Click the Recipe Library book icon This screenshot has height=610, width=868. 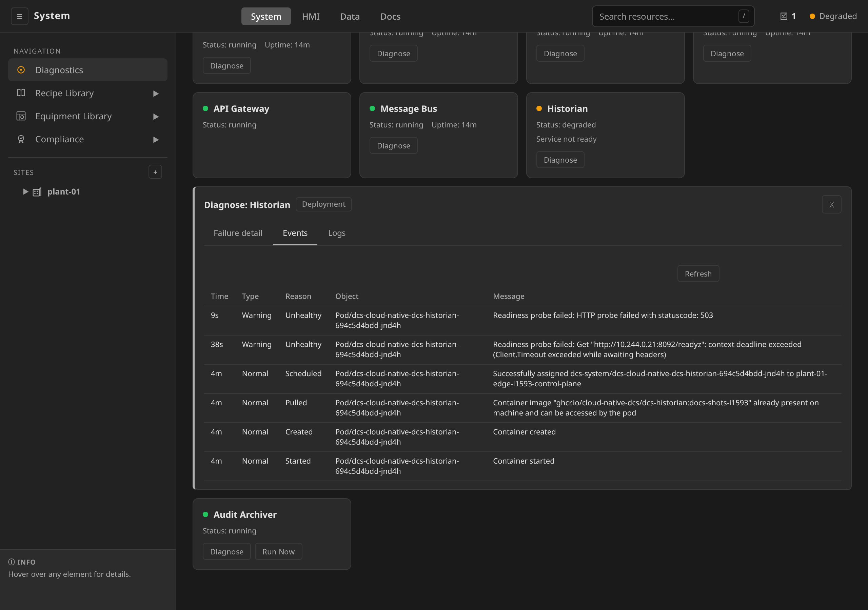click(21, 93)
